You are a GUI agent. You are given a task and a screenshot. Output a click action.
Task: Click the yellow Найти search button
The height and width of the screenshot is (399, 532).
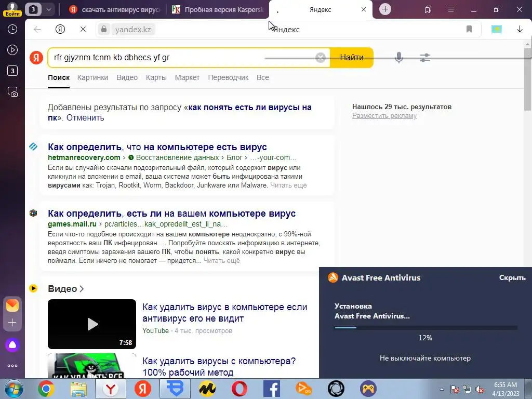352,57
